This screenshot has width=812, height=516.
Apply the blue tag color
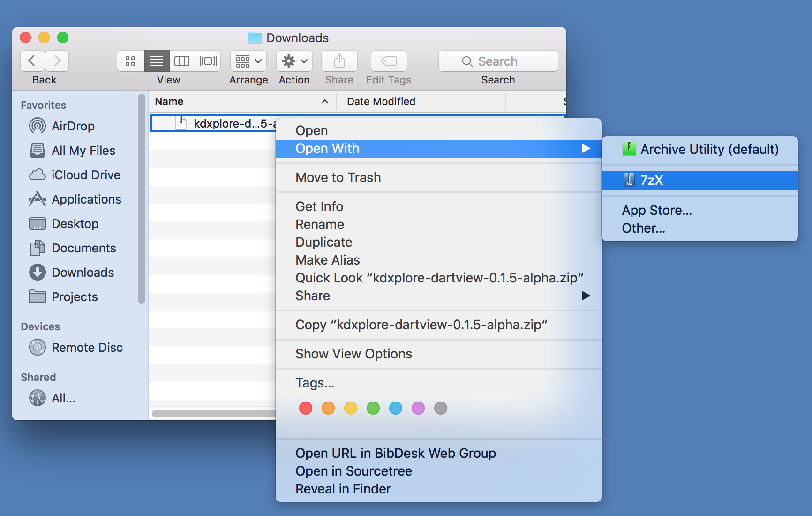click(x=396, y=408)
